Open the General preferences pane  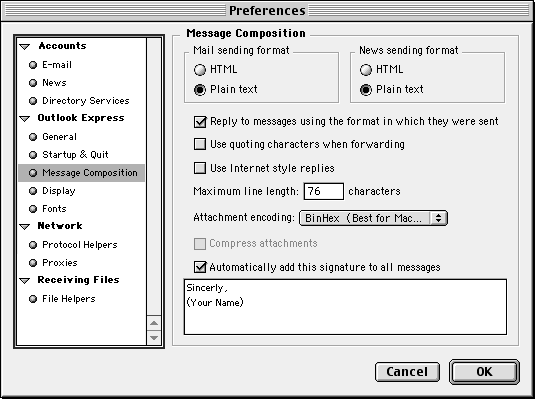tap(59, 137)
